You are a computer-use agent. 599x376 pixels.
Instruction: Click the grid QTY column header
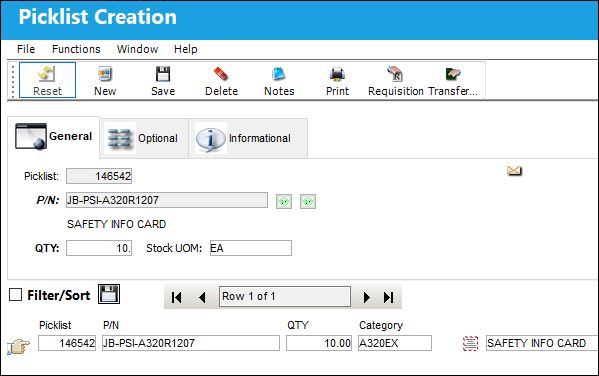coord(298,325)
